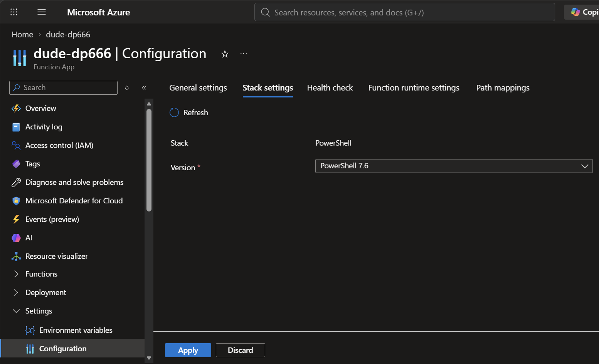Collapse the sidebar menu with double chevron
Image resolution: width=599 pixels, height=364 pixels.
pyautogui.click(x=144, y=88)
